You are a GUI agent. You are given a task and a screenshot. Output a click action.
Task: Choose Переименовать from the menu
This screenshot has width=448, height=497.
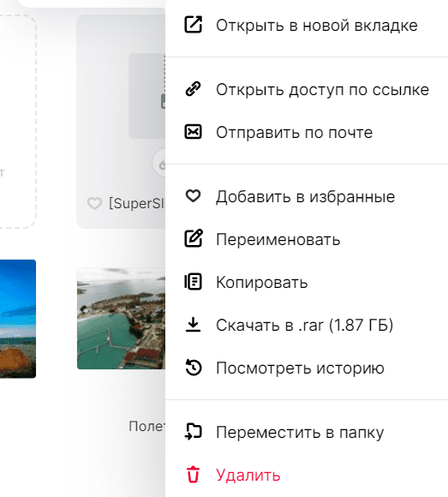[307, 239]
